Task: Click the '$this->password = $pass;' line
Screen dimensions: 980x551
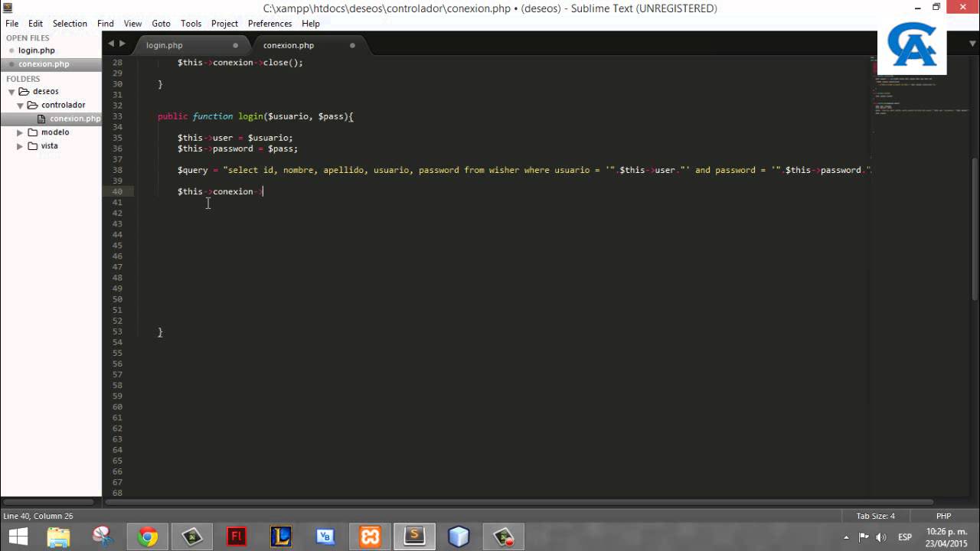Action: [x=237, y=148]
